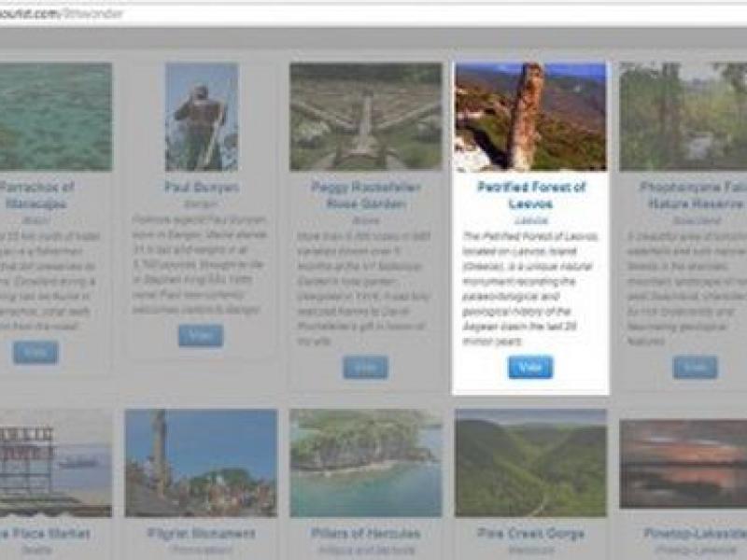747x560 pixels.
Task: Open the Petrified Forest of Lesvos title link
Action: (x=530, y=195)
